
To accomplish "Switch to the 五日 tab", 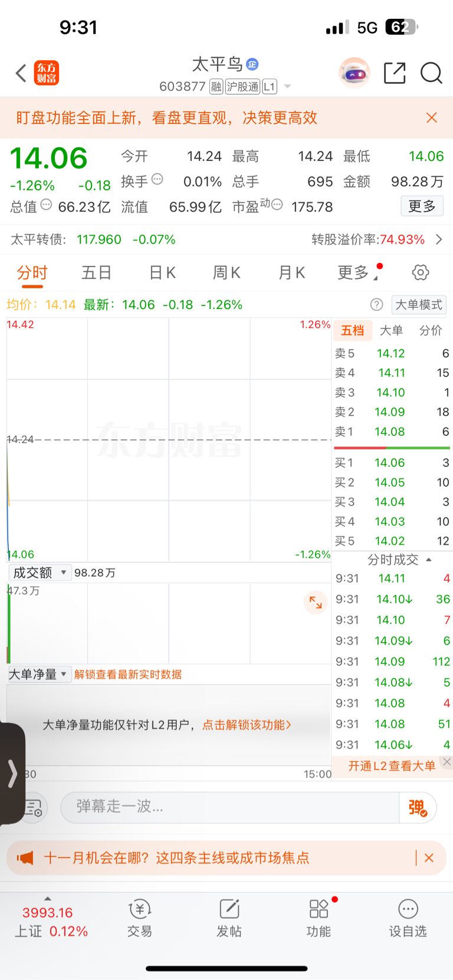I will [x=97, y=273].
